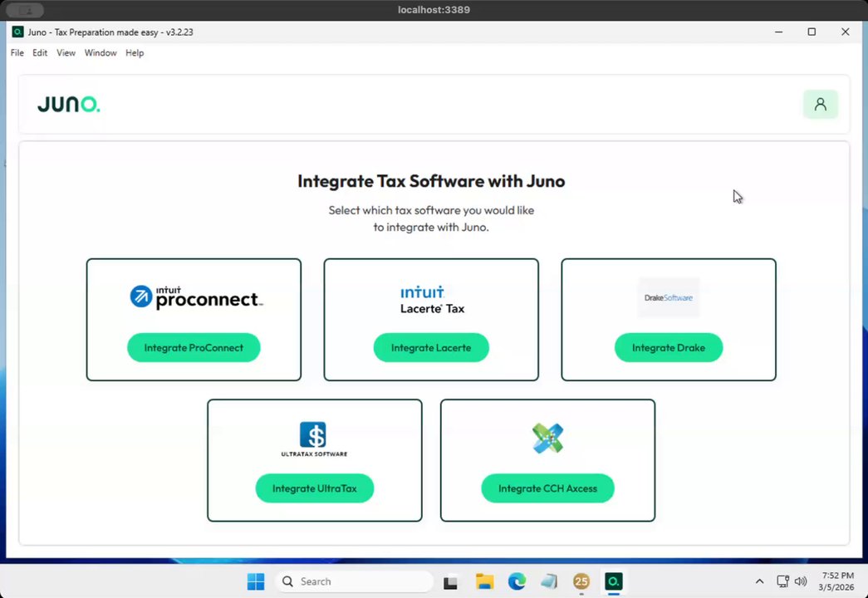The width and height of the screenshot is (868, 598).
Task: Open Task View on taskbar
Action: [450, 582]
